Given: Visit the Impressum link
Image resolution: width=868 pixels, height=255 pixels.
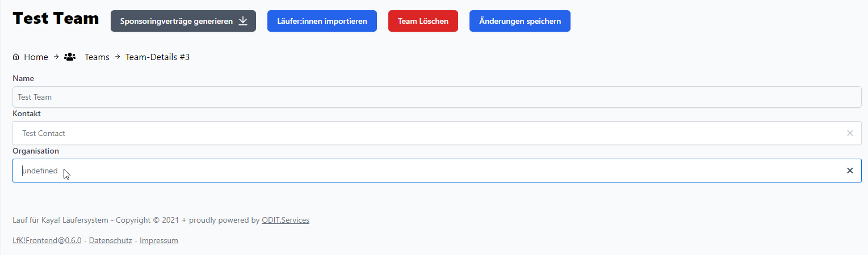Looking at the screenshot, I should [159, 240].
